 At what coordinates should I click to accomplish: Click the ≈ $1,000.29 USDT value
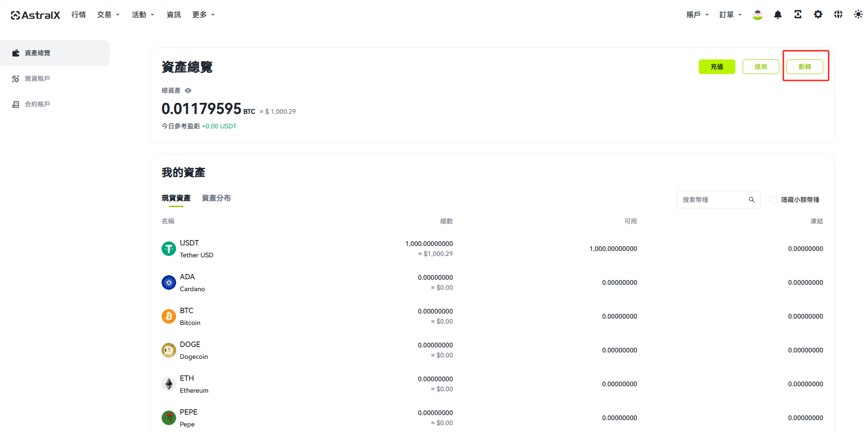click(436, 254)
